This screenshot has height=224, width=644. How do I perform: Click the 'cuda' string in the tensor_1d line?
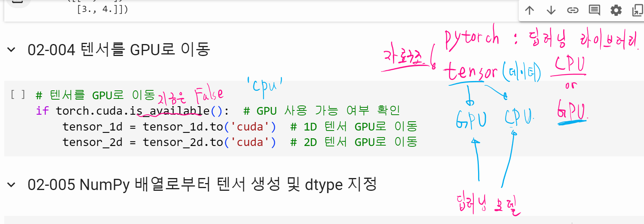pos(250,127)
